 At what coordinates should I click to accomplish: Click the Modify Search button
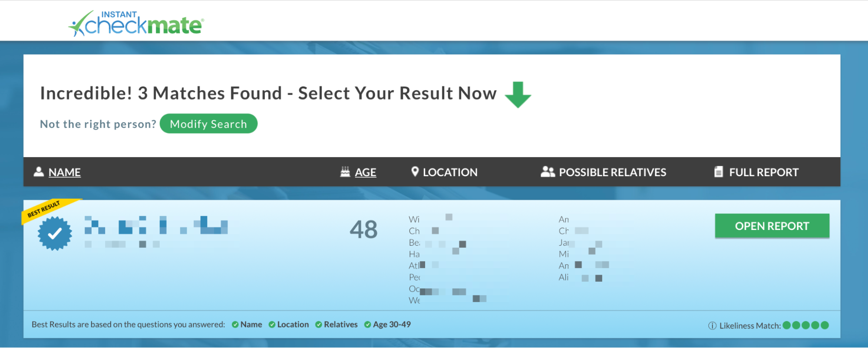(x=208, y=124)
